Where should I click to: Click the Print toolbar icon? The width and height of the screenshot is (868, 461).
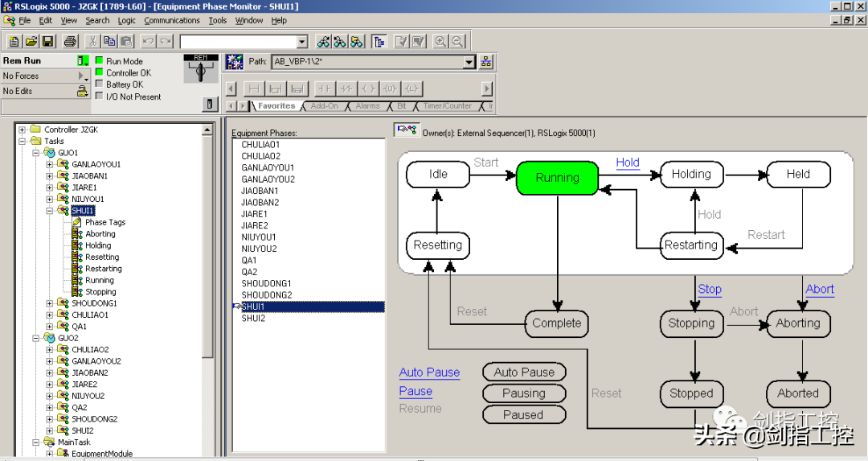tap(71, 41)
